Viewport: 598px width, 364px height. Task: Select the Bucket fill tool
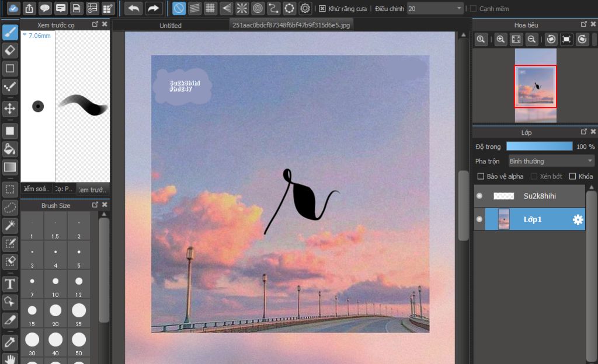(x=10, y=149)
